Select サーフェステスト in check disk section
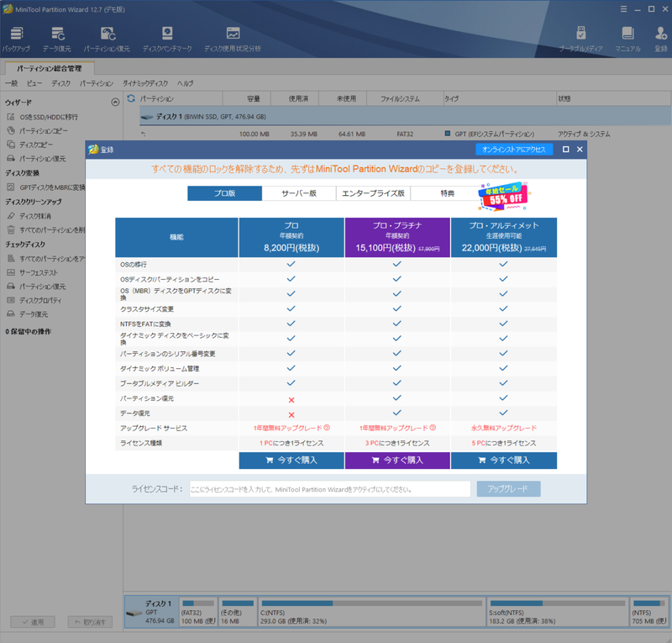 pos(33,272)
